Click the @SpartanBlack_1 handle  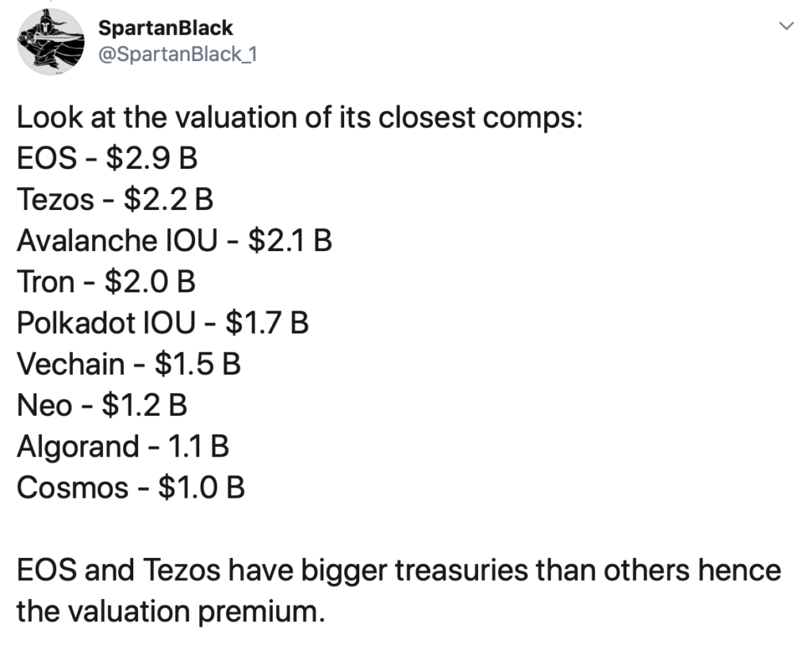click(176, 54)
